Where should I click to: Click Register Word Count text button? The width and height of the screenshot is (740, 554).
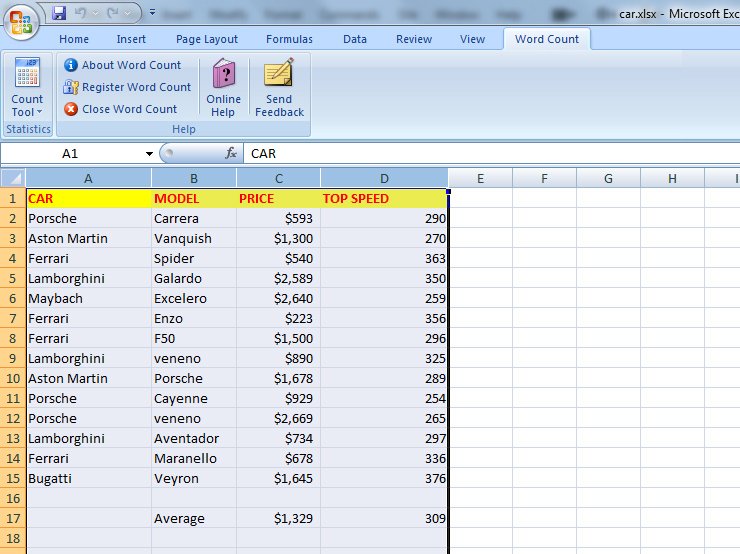(136, 87)
